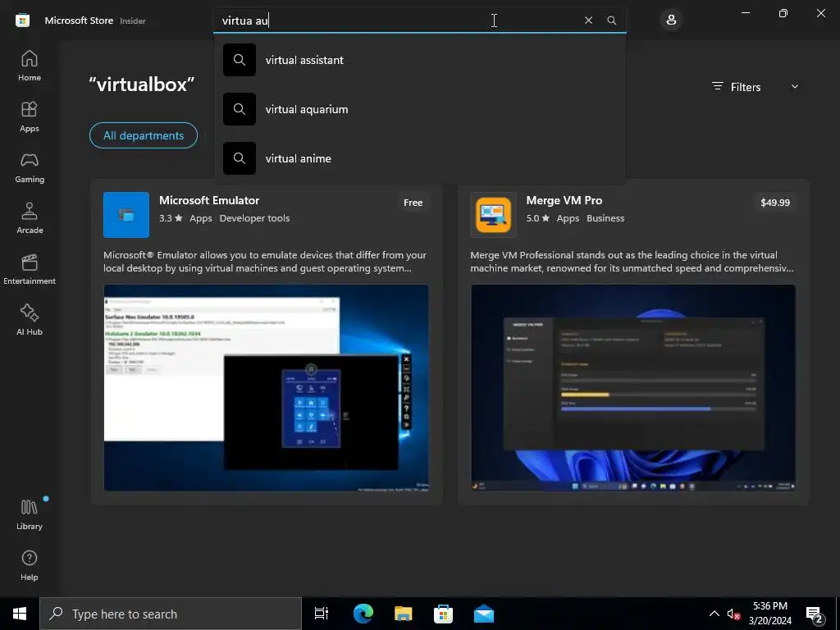The image size is (840, 630).
Task: Click the $49.99 price for Merge VM Pro
Action: coord(775,203)
